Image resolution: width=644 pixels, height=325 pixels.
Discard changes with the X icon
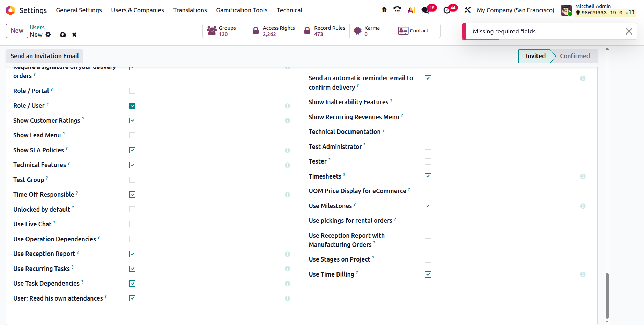pyautogui.click(x=74, y=35)
